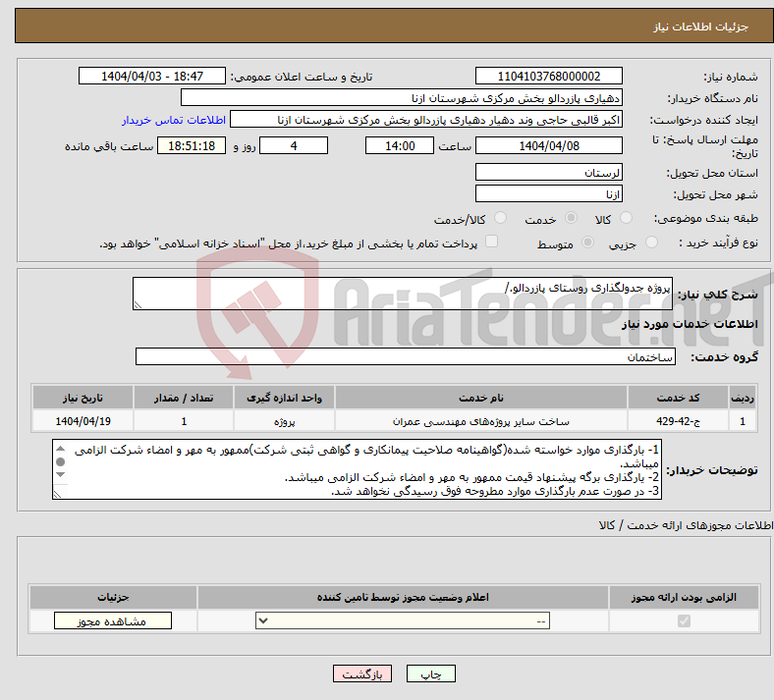Click service code cell ج-42-429
This screenshot has width=774, height=700.
click(679, 421)
